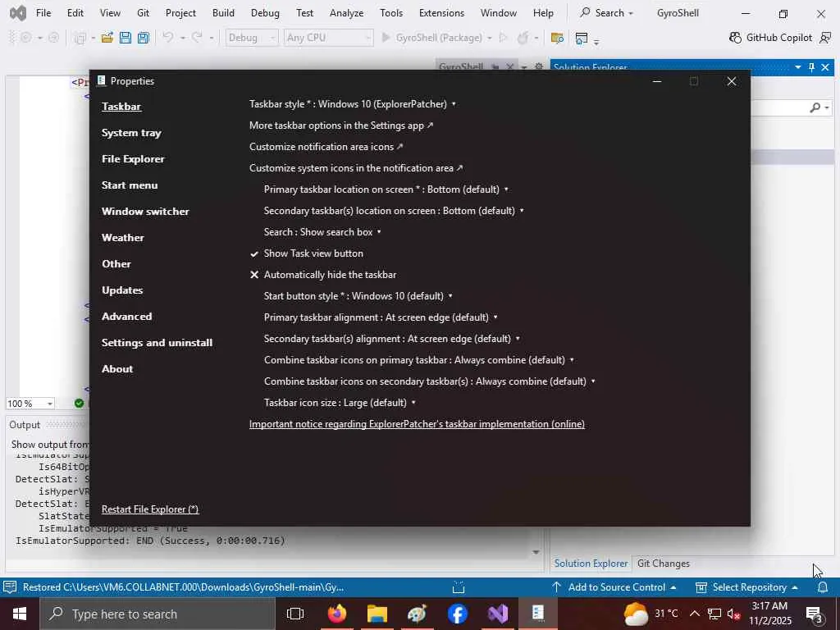
Task: Open the Build menu
Action: click(x=223, y=13)
